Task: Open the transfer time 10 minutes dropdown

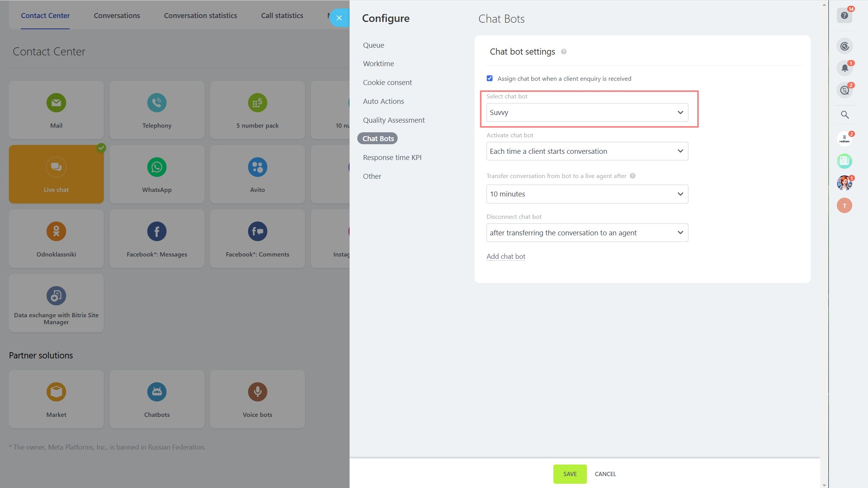Action: [x=587, y=194]
